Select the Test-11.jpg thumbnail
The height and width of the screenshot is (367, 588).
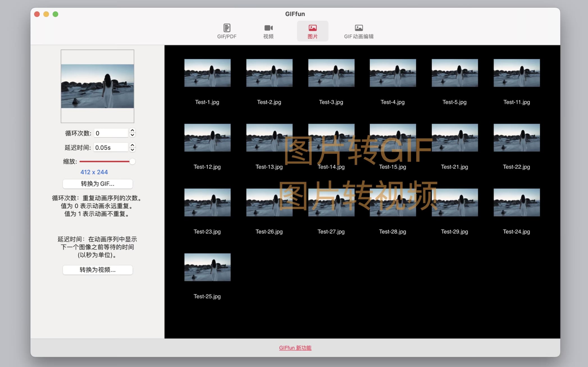516,73
